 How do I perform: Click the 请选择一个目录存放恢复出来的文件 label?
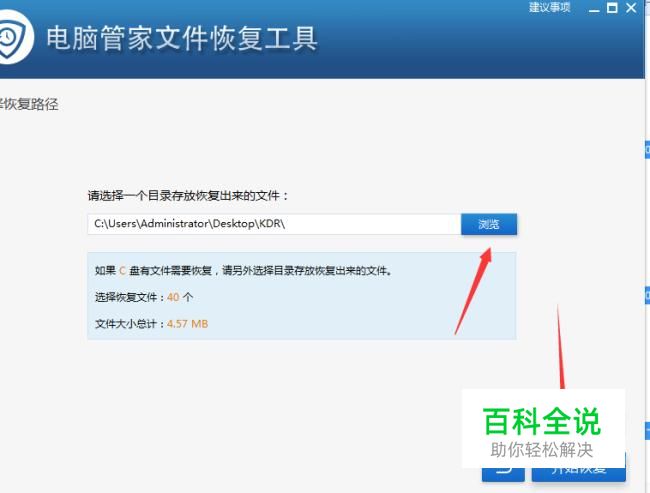click(x=188, y=196)
